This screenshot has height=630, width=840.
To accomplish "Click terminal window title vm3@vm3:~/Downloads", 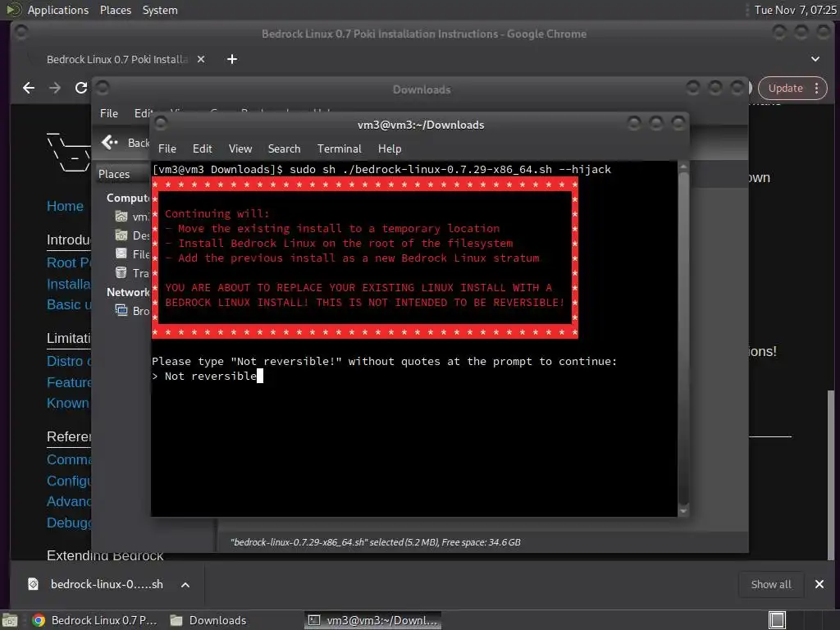I will pos(421,125).
